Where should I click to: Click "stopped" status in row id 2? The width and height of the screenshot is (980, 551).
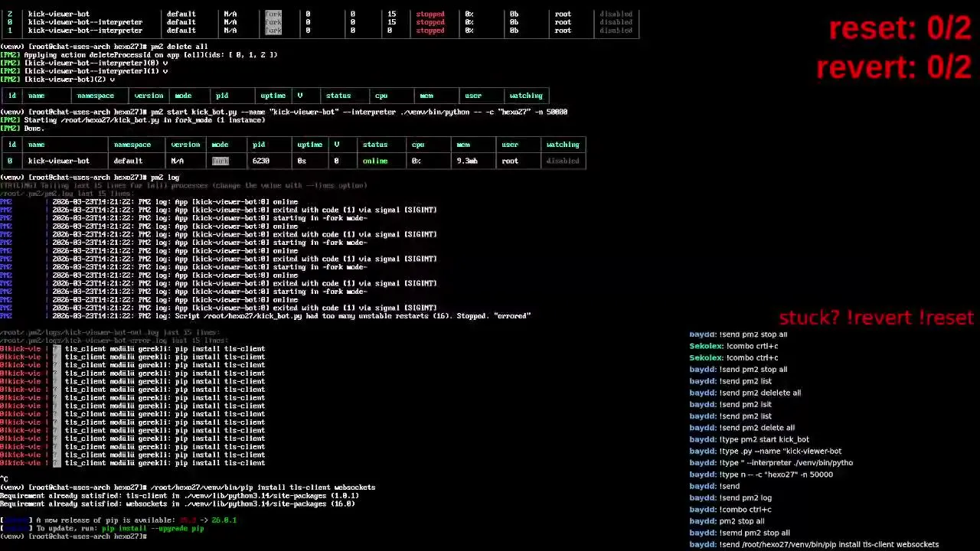coord(430,14)
